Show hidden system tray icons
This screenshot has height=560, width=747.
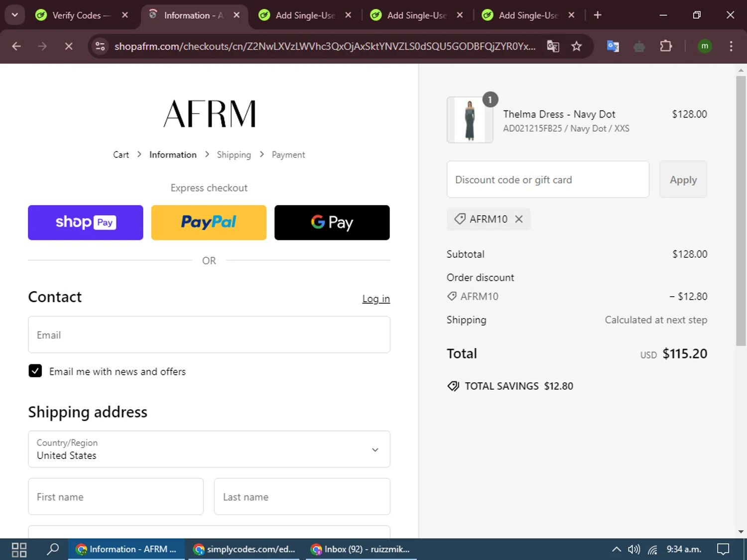pos(617,550)
